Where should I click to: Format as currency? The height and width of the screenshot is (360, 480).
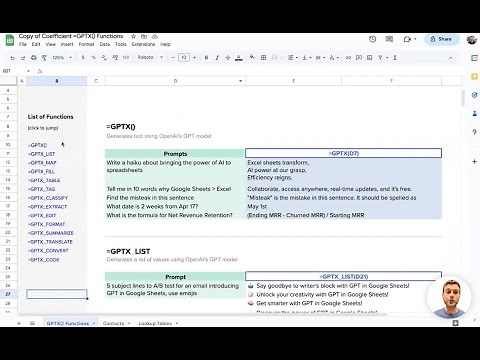[x=83, y=58]
